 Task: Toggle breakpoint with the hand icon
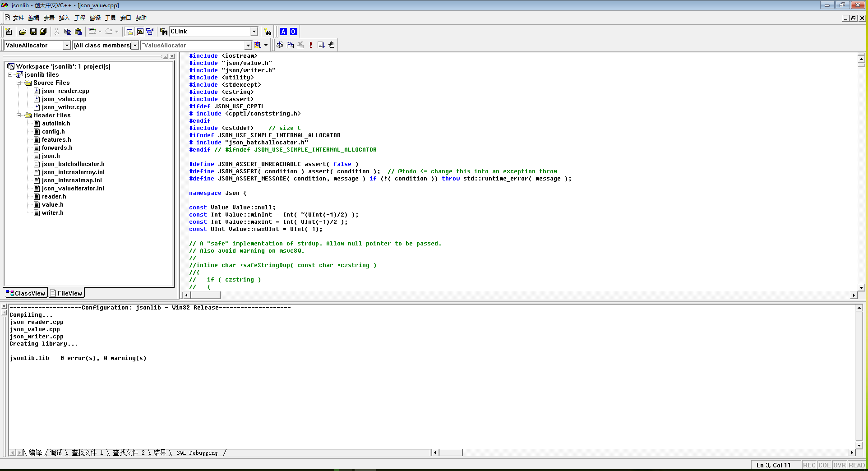tap(332, 45)
